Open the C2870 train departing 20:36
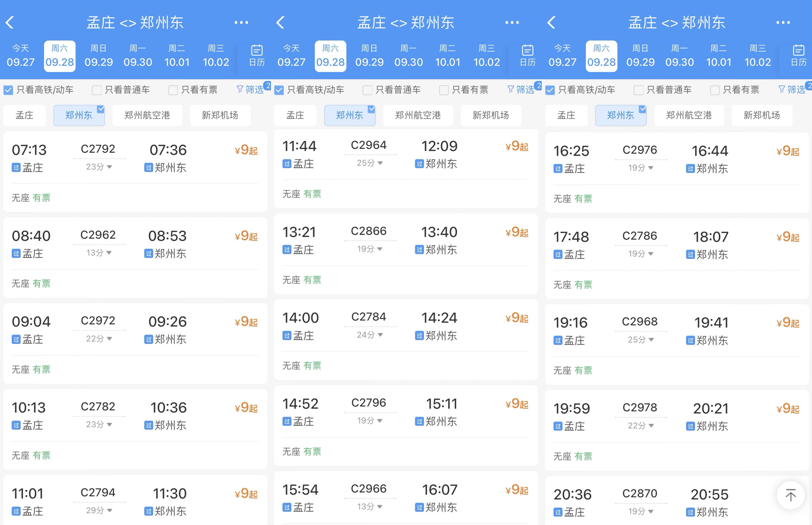The width and height of the screenshot is (812, 525). coord(677,500)
